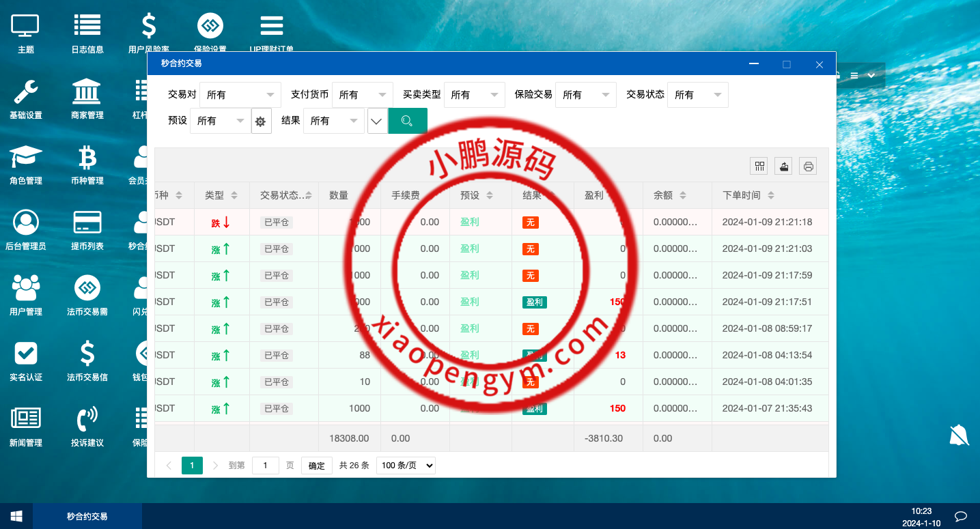
Task: Click the print icon in table toolbar
Action: tap(808, 166)
